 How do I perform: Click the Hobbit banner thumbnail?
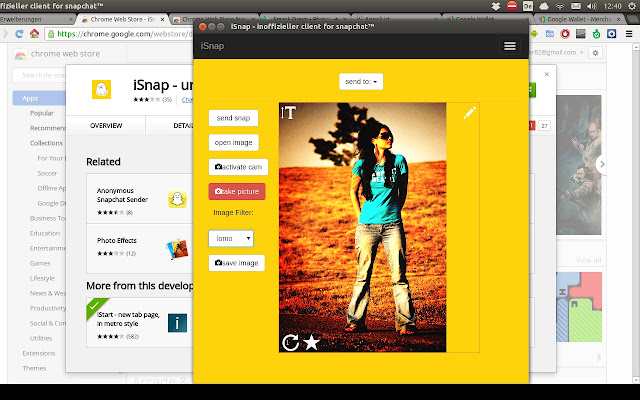(x=579, y=165)
